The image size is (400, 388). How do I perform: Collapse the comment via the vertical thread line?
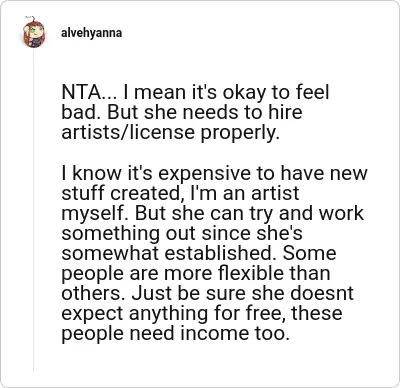(33, 210)
